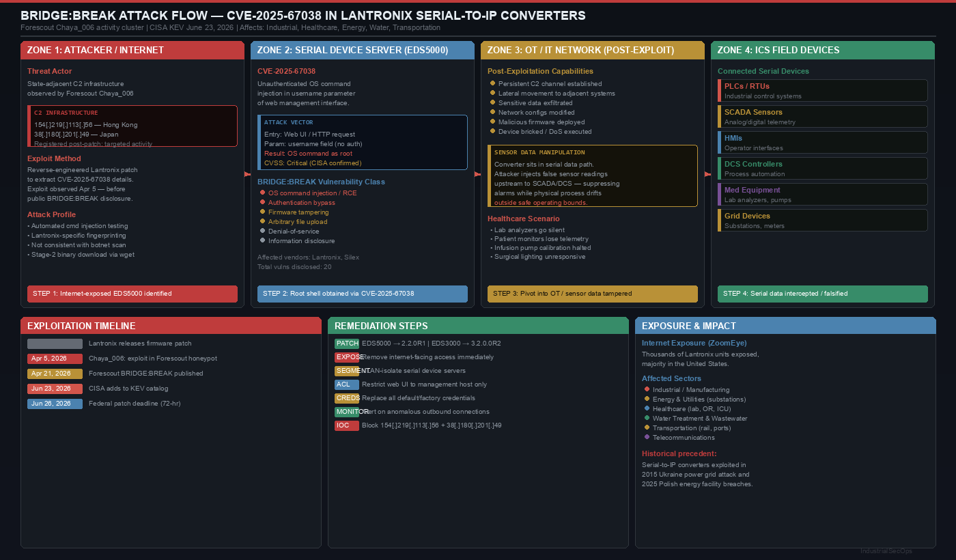The width and height of the screenshot is (956, 560).
Task: Click the EXPLOITATION TIMELINE panel header
Action: click(171, 326)
